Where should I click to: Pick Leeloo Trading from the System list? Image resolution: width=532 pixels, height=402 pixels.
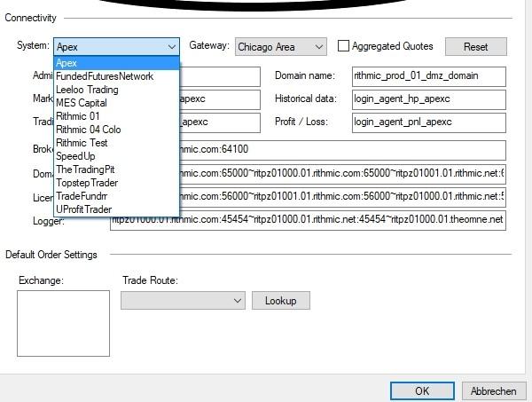116,90
